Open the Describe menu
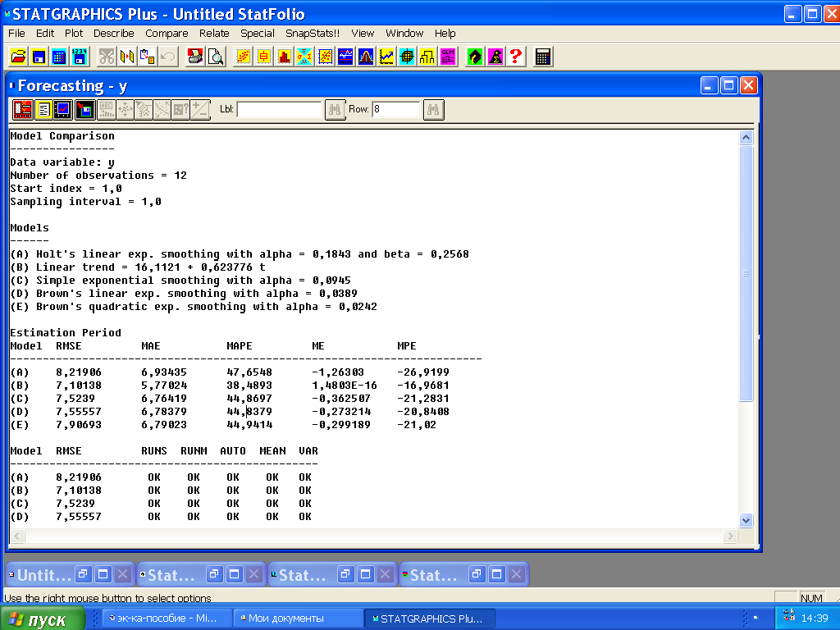This screenshot has height=630, width=840. 113,33
